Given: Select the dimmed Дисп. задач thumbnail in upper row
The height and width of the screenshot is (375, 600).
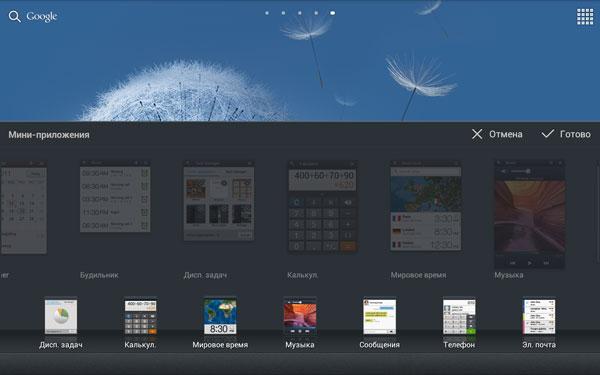Looking at the screenshot, I should point(219,201).
